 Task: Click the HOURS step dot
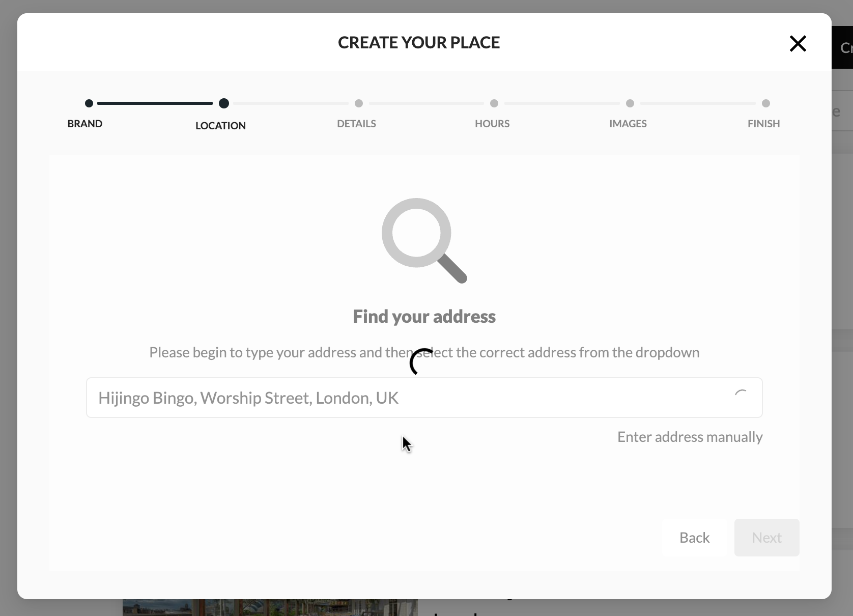click(494, 103)
